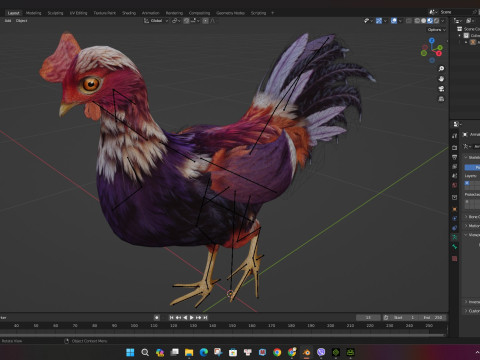Screen dimensions: 480x360
Task: Open the Object Constraints properties tab
Action: 454,228
